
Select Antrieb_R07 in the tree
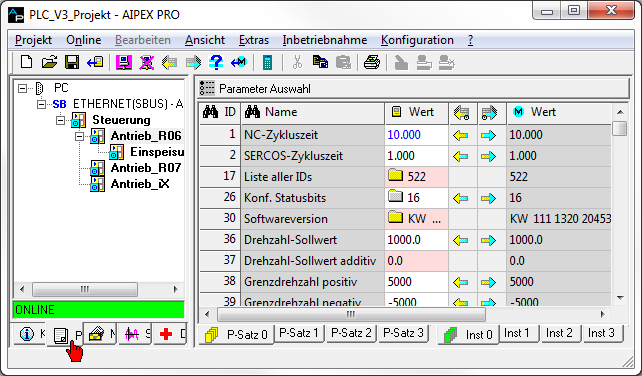click(x=146, y=168)
